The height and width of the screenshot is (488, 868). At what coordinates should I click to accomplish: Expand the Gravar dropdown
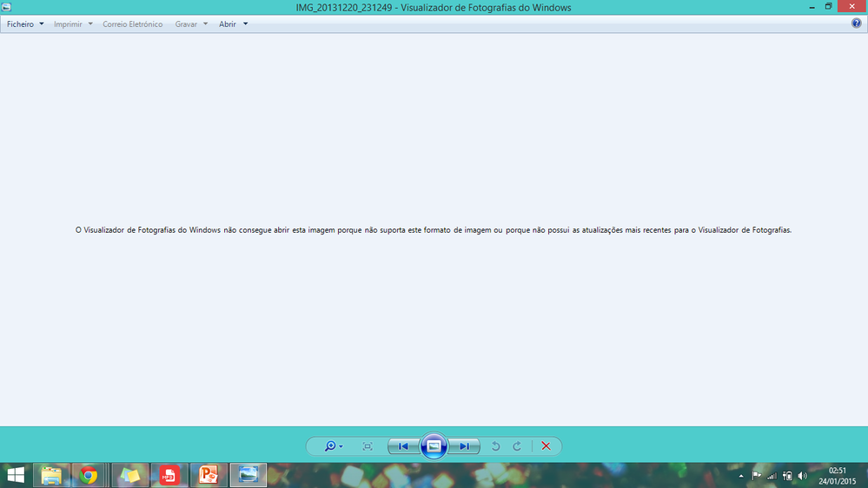click(x=191, y=24)
